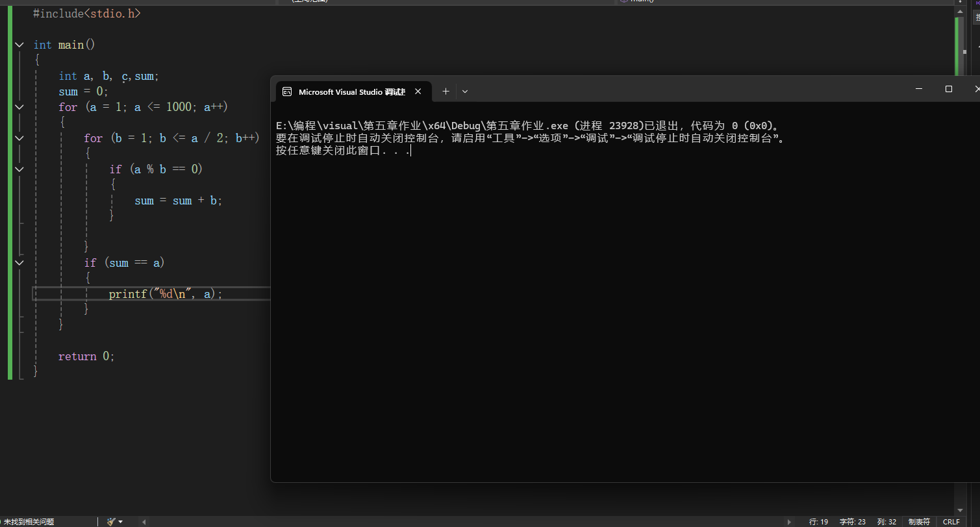Click the 行: 19 line indicator
Viewport: 980px width, 527px height.
click(x=818, y=522)
